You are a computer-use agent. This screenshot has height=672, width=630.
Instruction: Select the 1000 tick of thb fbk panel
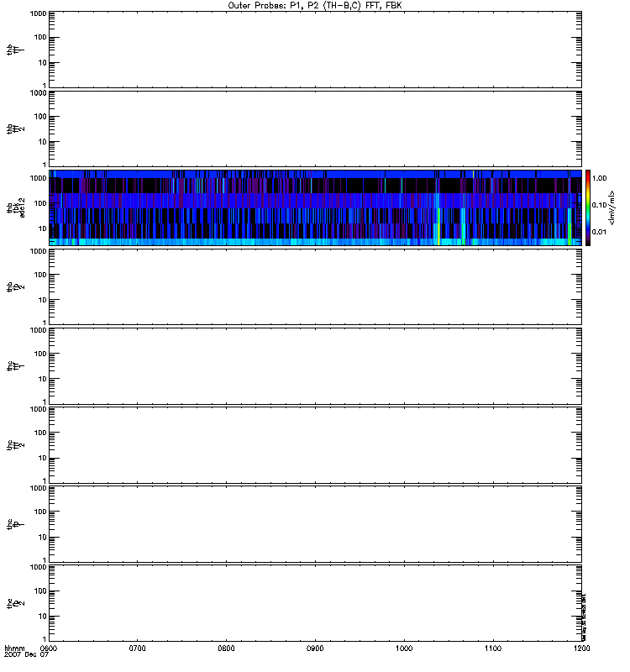[38, 178]
